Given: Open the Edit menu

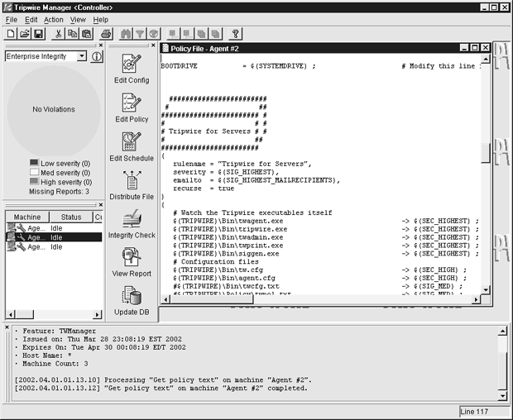Looking at the screenshot, I should click(x=31, y=20).
